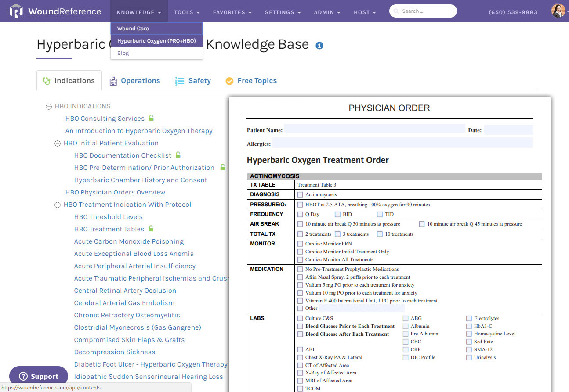Viewport: 569px width, 392px height.
Task: Collapse the HBO INDICATIONS tree node
Action: click(x=48, y=106)
